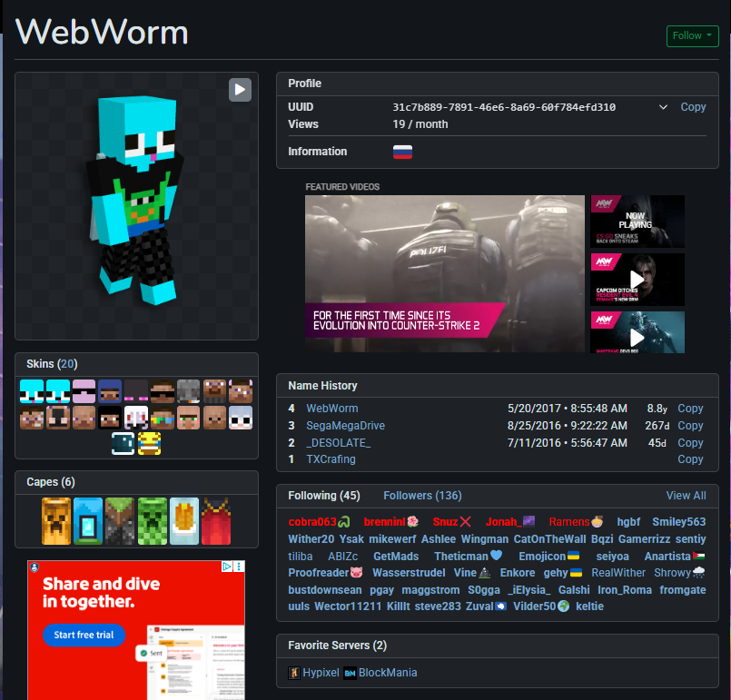Open the _DESOLATE_ name entry

pos(339,443)
